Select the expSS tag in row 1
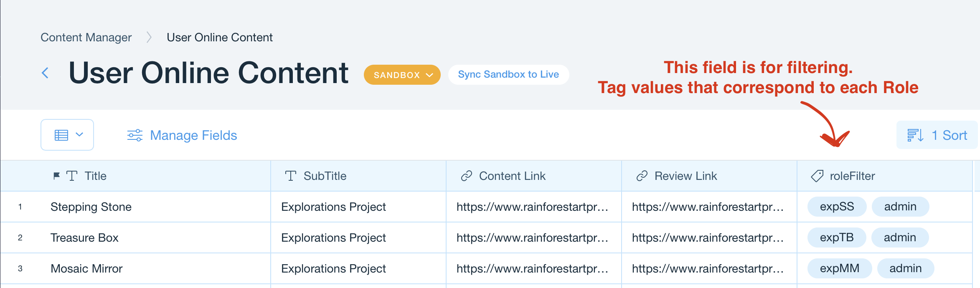Image resolution: width=980 pixels, height=288 pixels. click(x=837, y=207)
